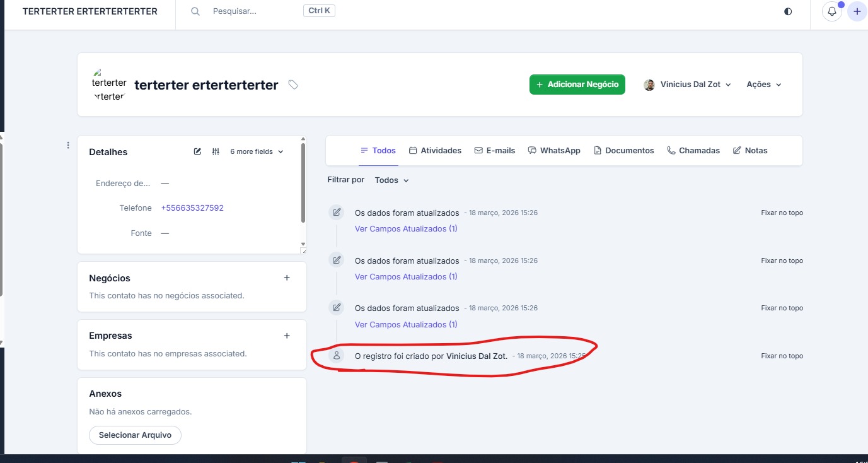This screenshot has height=463, width=868.
Task: Click the tag icon beside contact name
Action: (292, 85)
